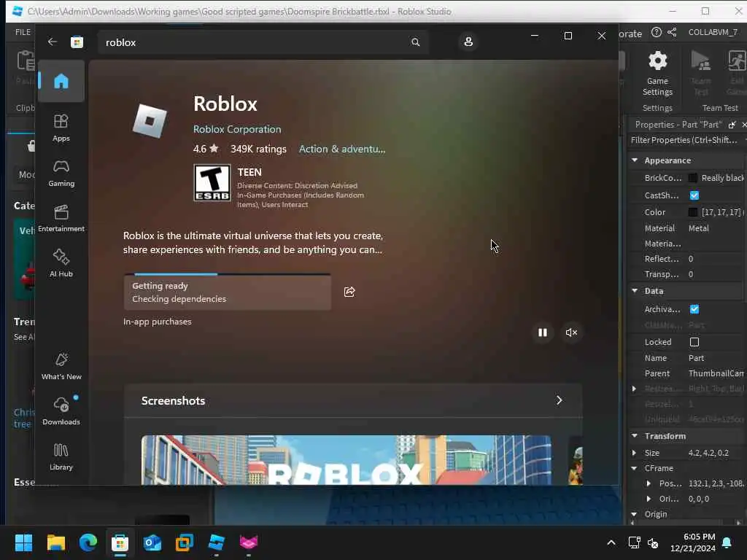
Task: Toggle Locked checkbox in Properties
Action: (x=694, y=342)
